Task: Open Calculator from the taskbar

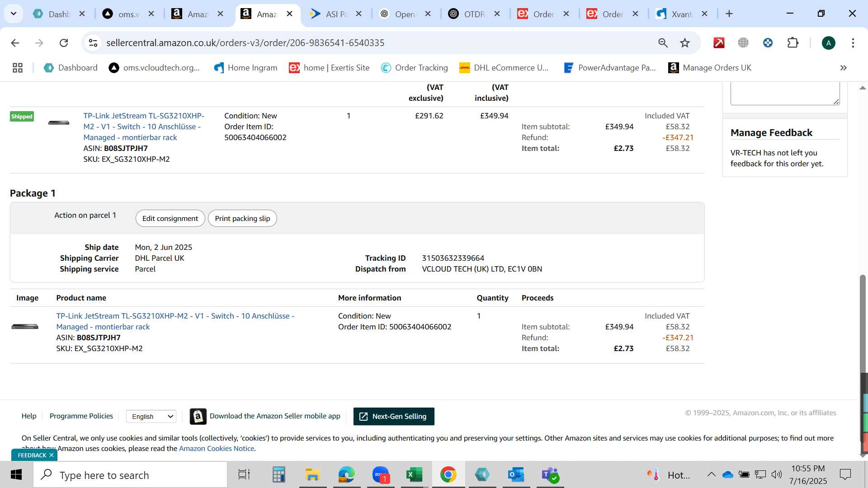Action: [278, 475]
